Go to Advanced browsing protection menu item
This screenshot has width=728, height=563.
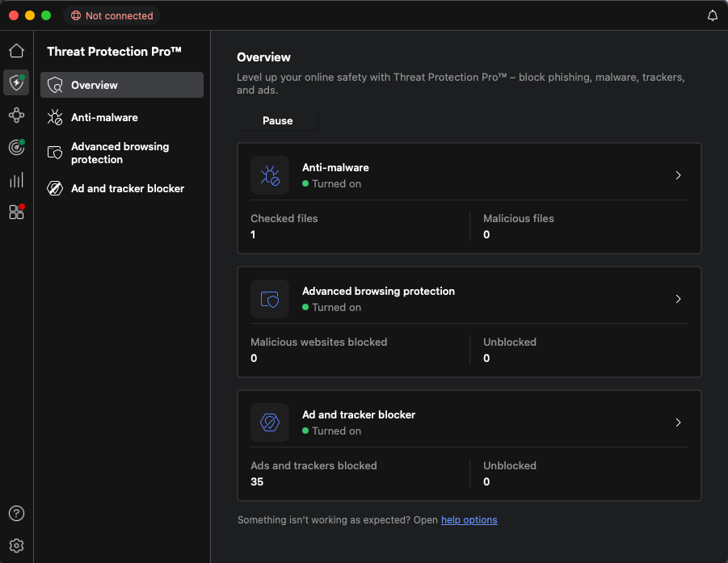[122, 153]
